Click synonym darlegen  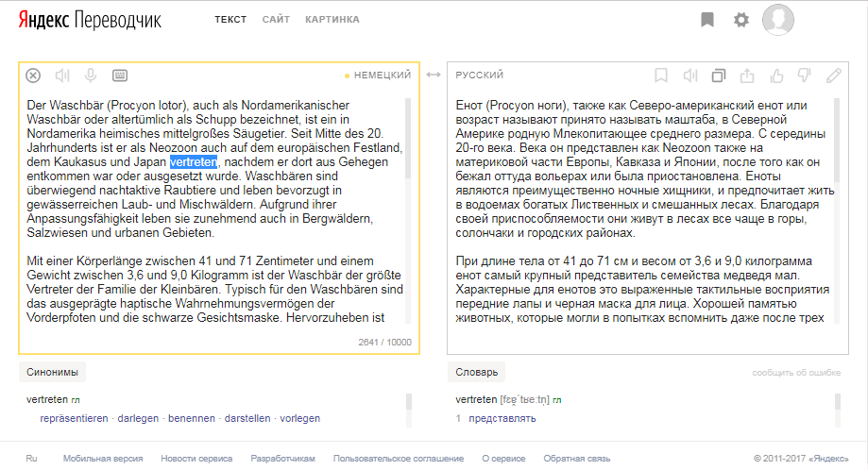click(138, 419)
